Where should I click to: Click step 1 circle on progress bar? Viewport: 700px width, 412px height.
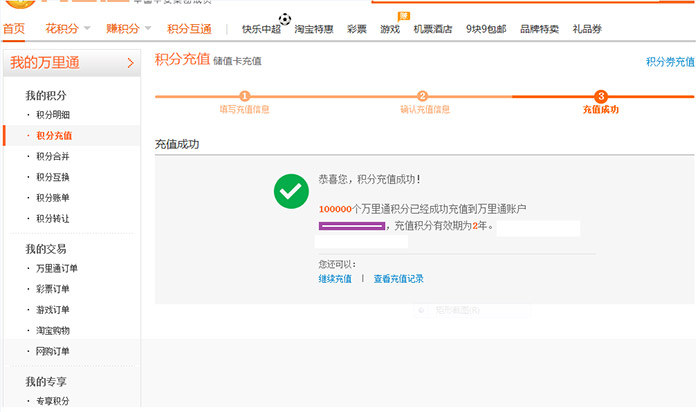coord(245,96)
